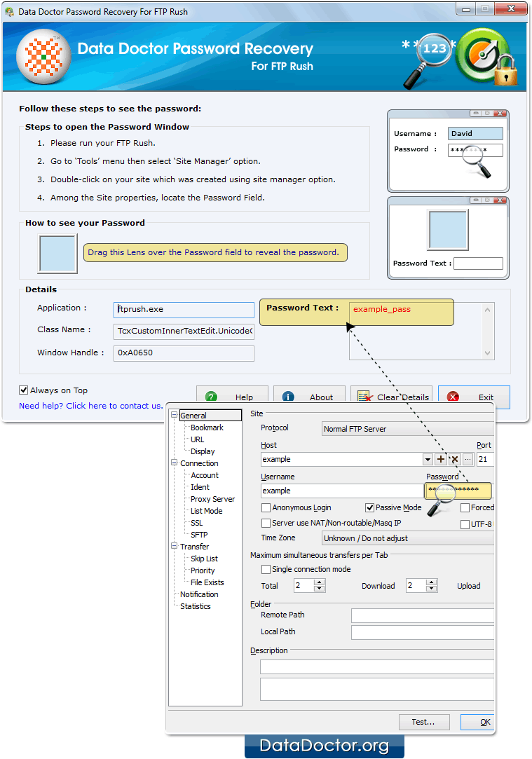
Task: Open the Protocol Normal FTP Server dropdown
Action: coord(408,429)
